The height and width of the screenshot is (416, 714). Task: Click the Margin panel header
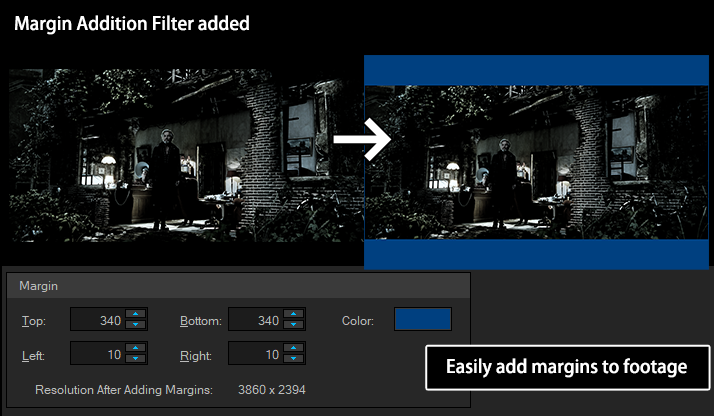click(x=238, y=286)
